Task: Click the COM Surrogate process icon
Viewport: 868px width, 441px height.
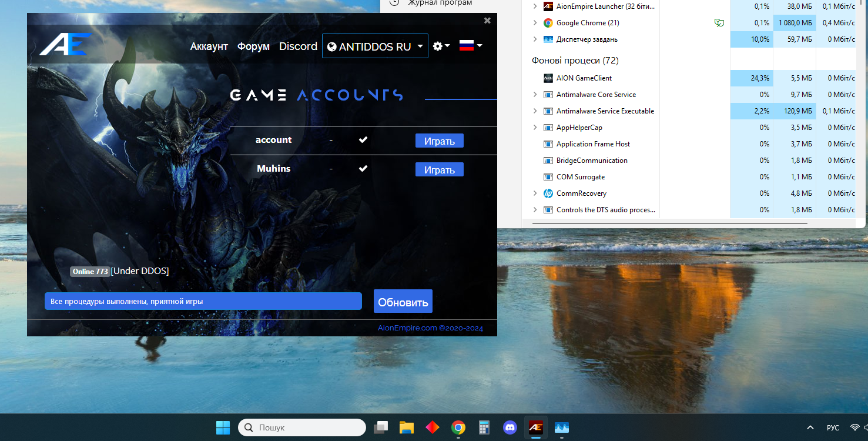Action: coord(548,177)
